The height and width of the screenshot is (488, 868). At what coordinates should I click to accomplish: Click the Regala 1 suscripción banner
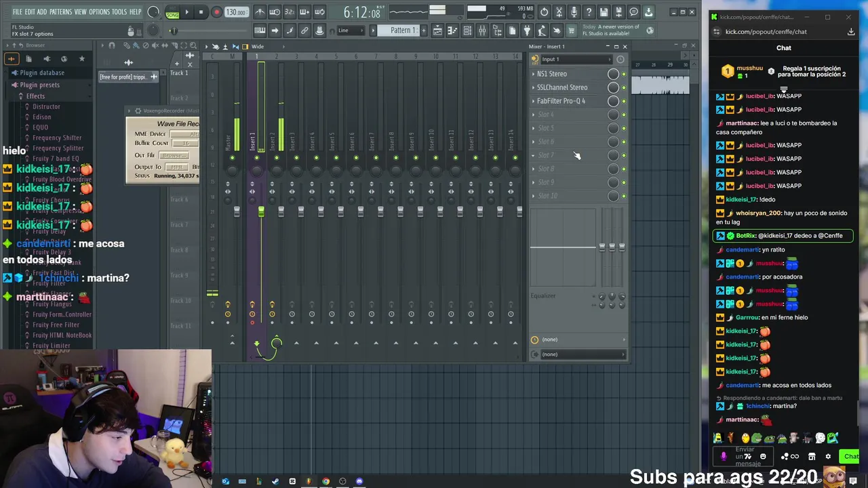pos(783,71)
